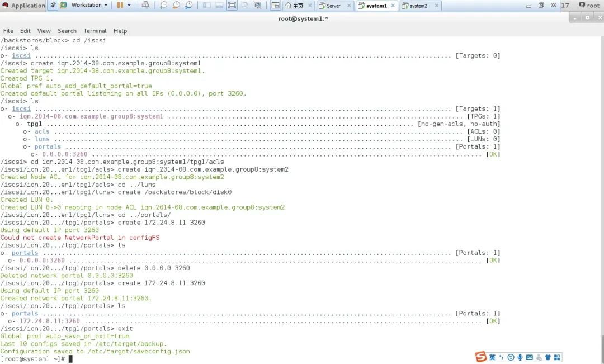
Task: Open the terminal View menu
Action: (x=44, y=31)
